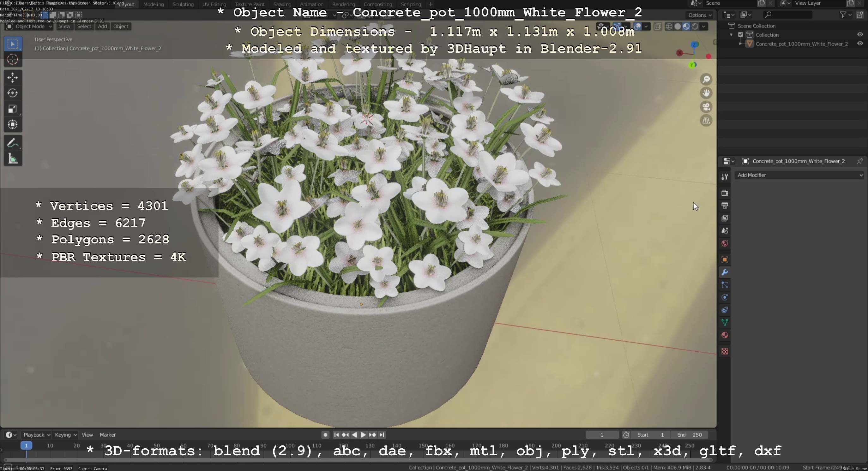The height and width of the screenshot is (471, 868).
Task: Open outliner filter dropdown
Action: 846,15
